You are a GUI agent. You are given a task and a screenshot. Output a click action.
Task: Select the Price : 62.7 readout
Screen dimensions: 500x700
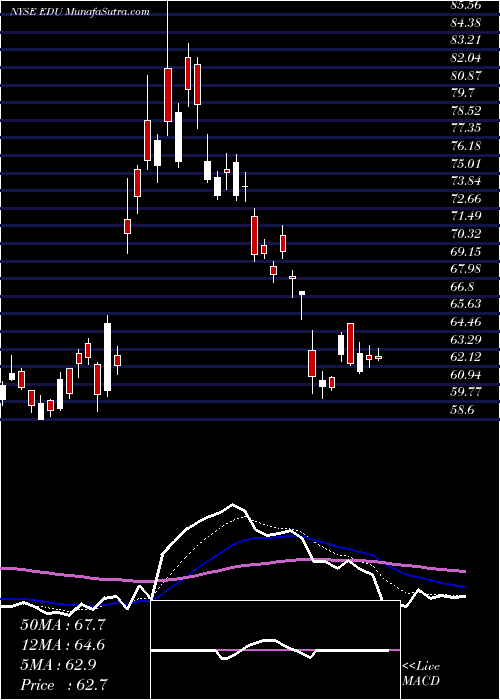(x=63, y=685)
